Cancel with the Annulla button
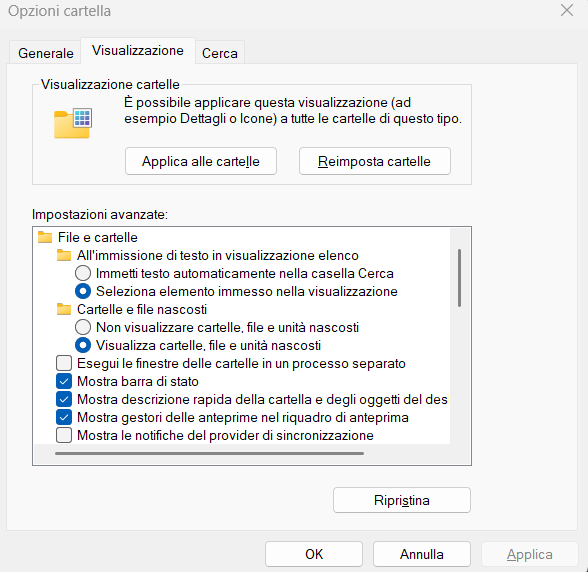Screen dimensions: 588x572 (422, 554)
